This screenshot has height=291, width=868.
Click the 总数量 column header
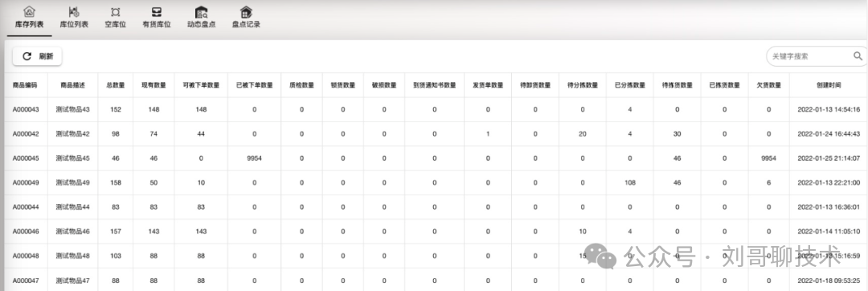pyautogui.click(x=115, y=85)
